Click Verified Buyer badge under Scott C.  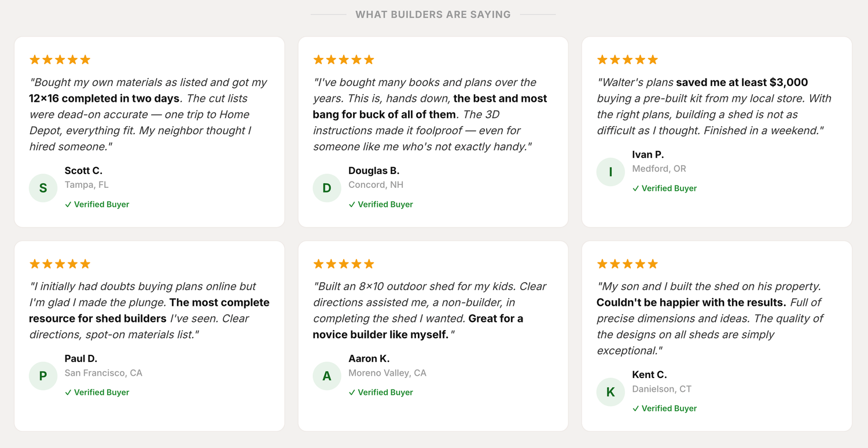[97, 205]
